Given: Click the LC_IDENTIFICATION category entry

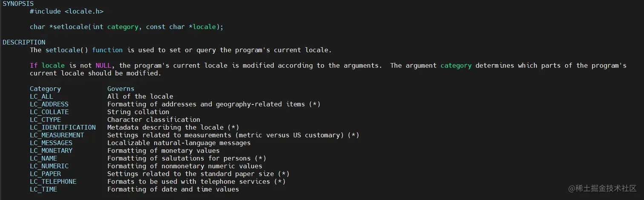Looking at the screenshot, I should 63,127.
